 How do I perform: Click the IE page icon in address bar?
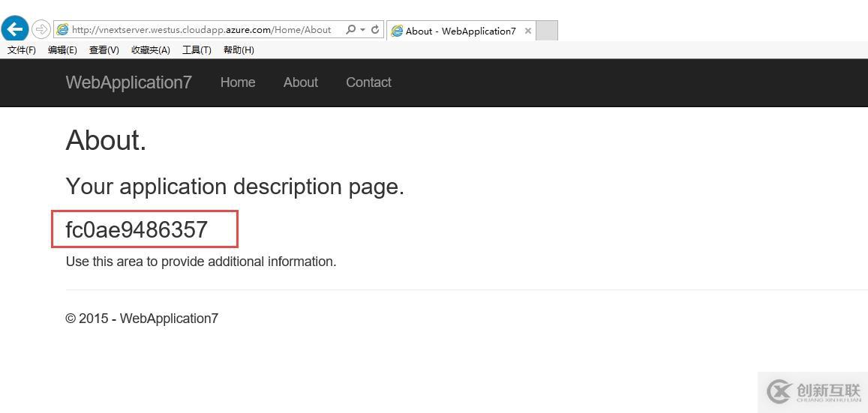click(x=62, y=30)
